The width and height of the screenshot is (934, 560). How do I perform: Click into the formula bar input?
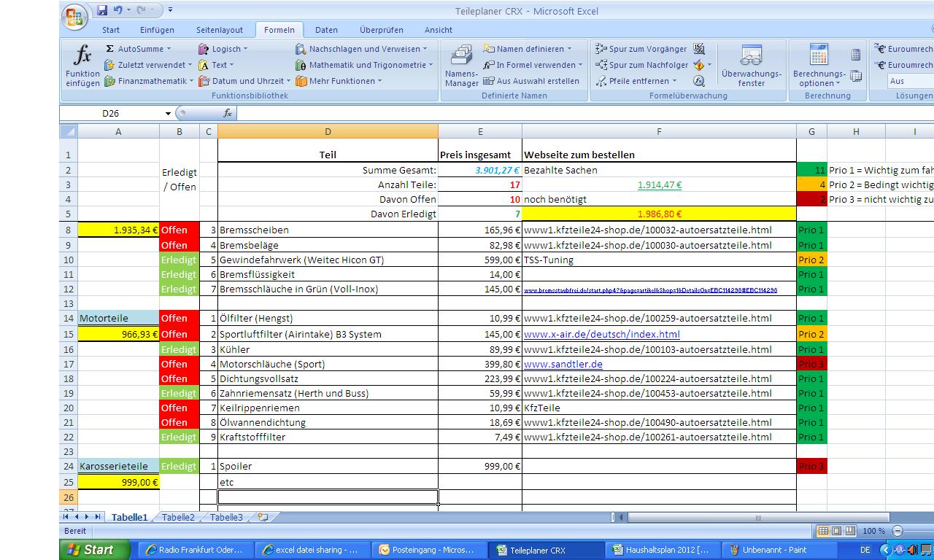(x=584, y=113)
